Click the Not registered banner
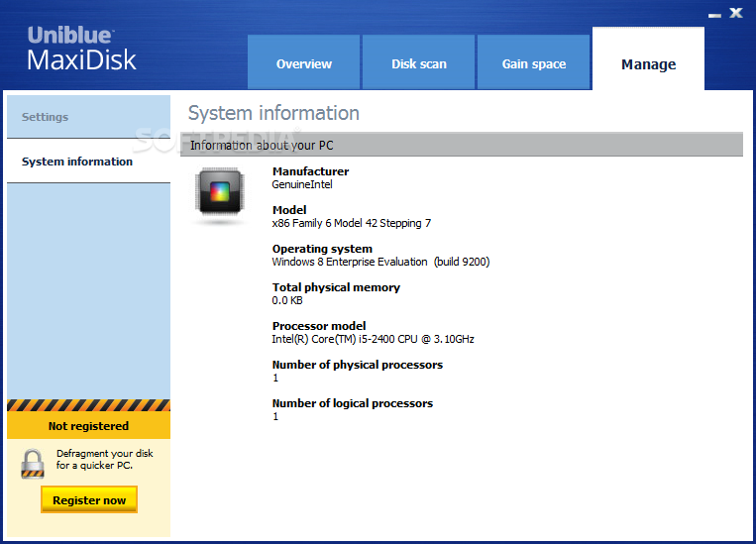The width and height of the screenshot is (756, 544). 89,426
